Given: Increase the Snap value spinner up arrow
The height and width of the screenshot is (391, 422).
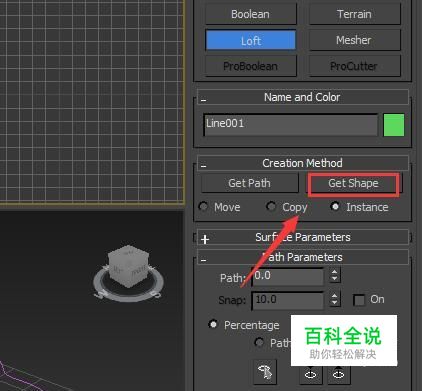Looking at the screenshot, I should 334,296.
